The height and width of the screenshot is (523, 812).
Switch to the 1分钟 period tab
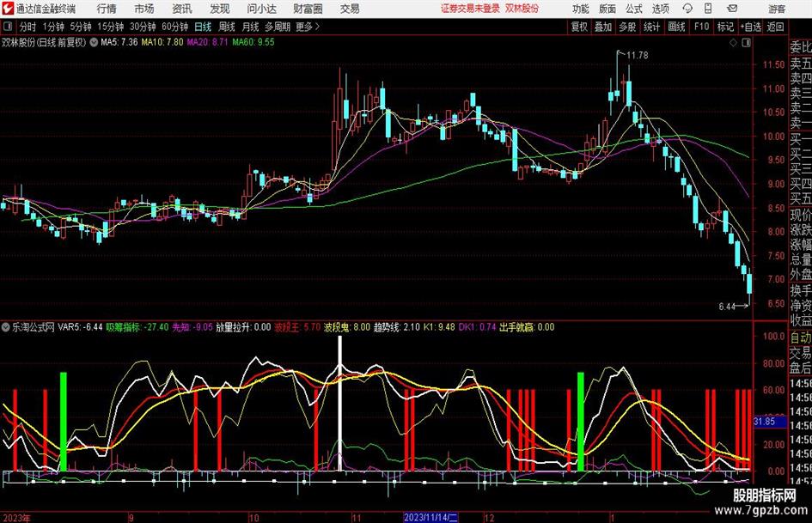(x=53, y=27)
